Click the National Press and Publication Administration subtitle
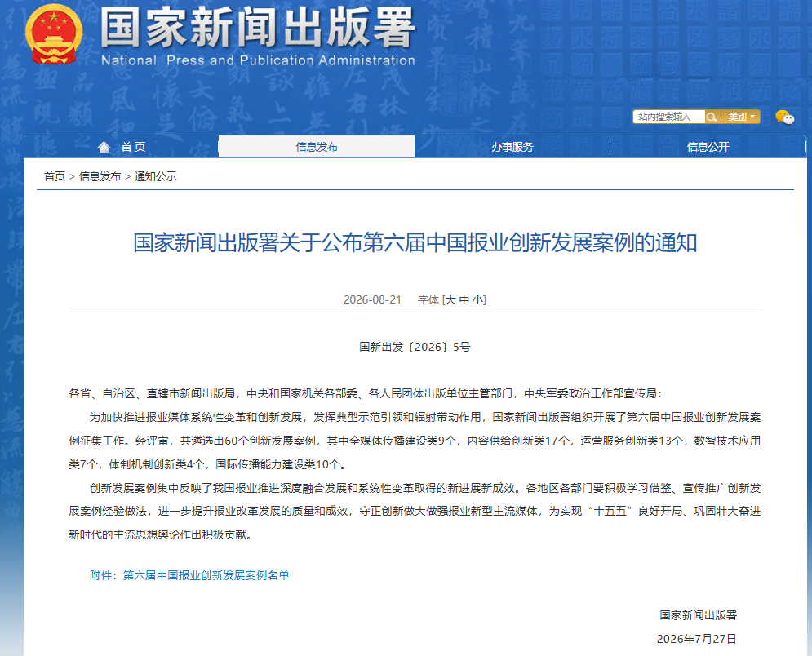The image size is (812, 656). [x=258, y=60]
